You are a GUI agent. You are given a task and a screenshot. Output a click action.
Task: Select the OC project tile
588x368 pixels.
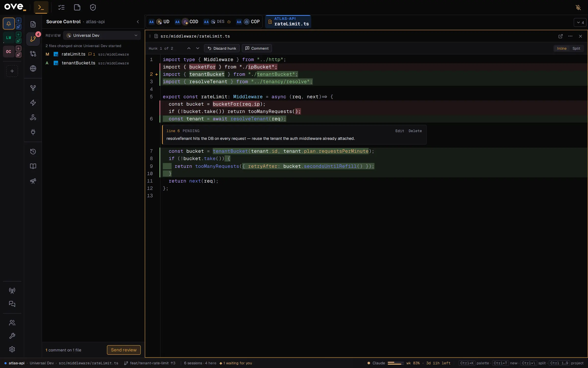click(9, 52)
